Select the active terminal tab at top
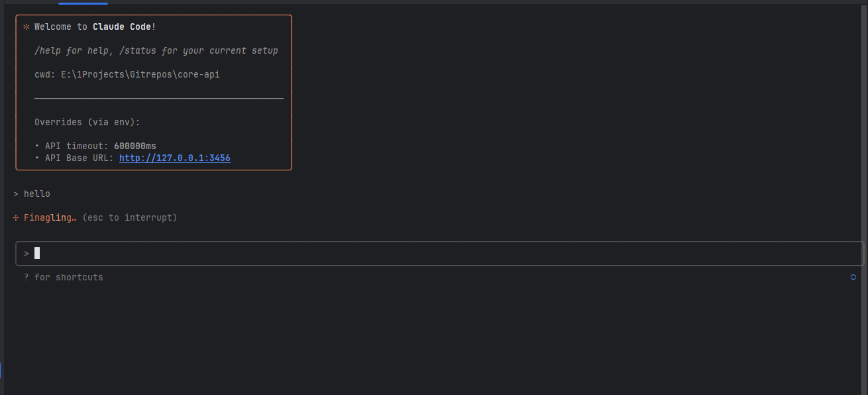Viewport: 868px width, 395px height. 83,3
